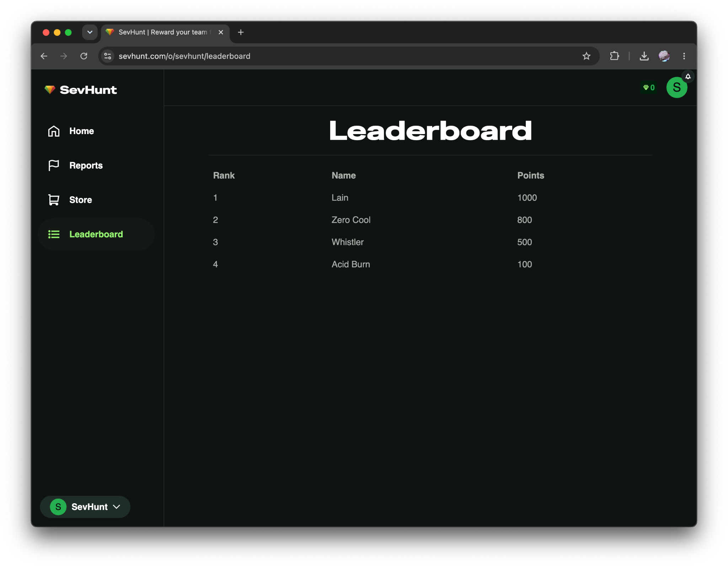
Task: Click the Name column header
Action: [344, 175]
